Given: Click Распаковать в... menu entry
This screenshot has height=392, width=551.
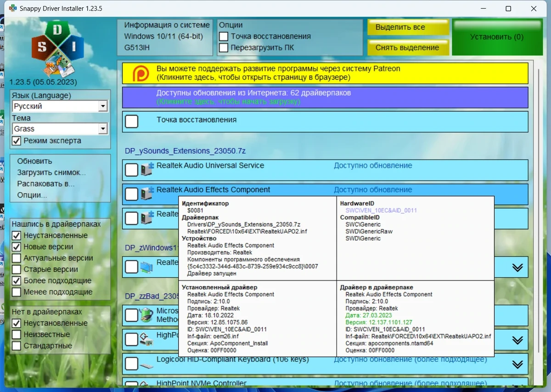Looking at the screenshot, I should 46,184.
